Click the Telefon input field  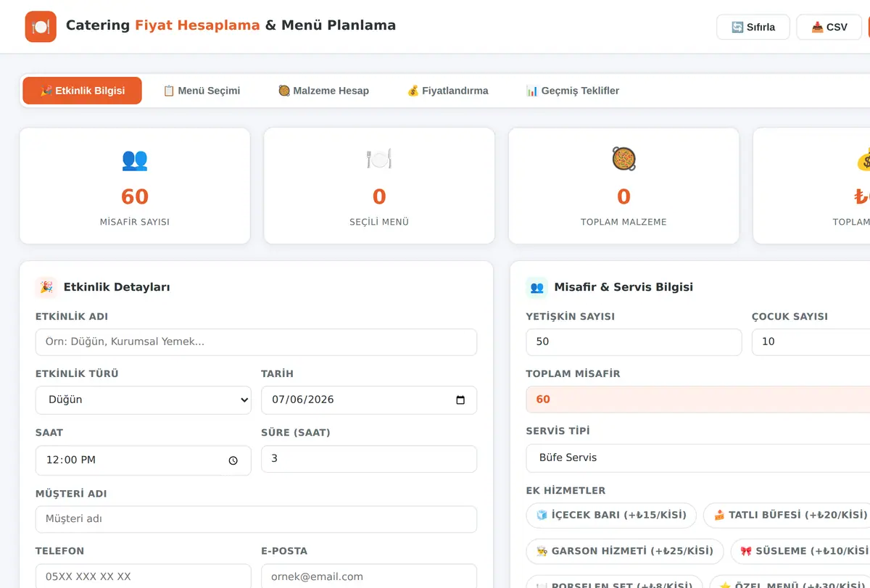click(x=144, y=576)
